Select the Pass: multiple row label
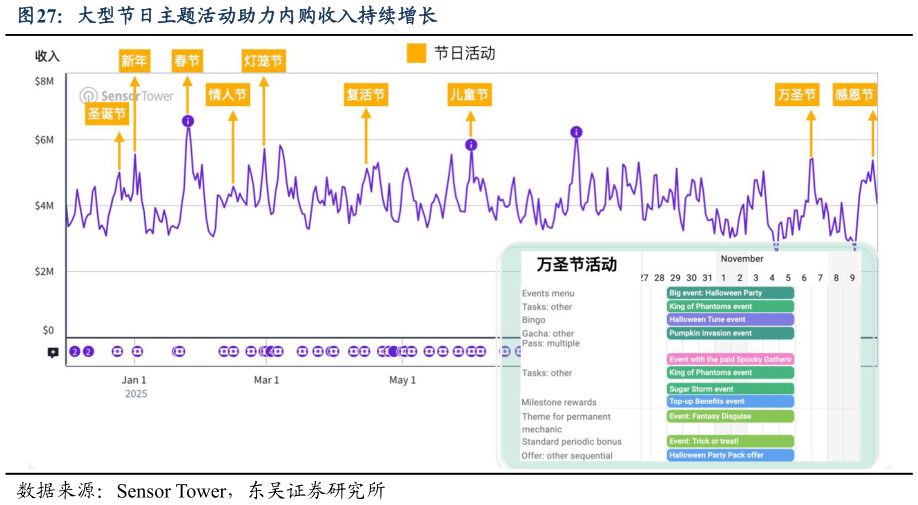Viewport: 918px width, 505px height. (x=551, y=343)
